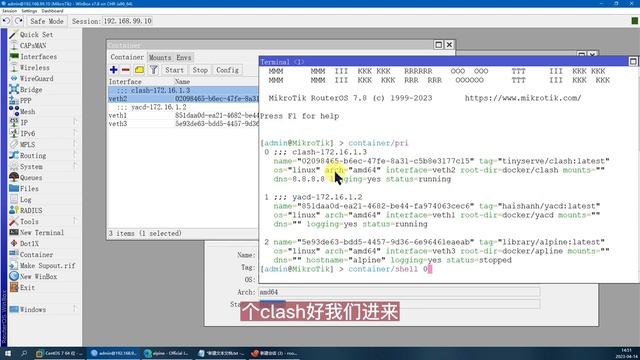Open New WinBox from sidebar
Screen dimensions: 640x360
pyautogui.click(x=38, y=277)
